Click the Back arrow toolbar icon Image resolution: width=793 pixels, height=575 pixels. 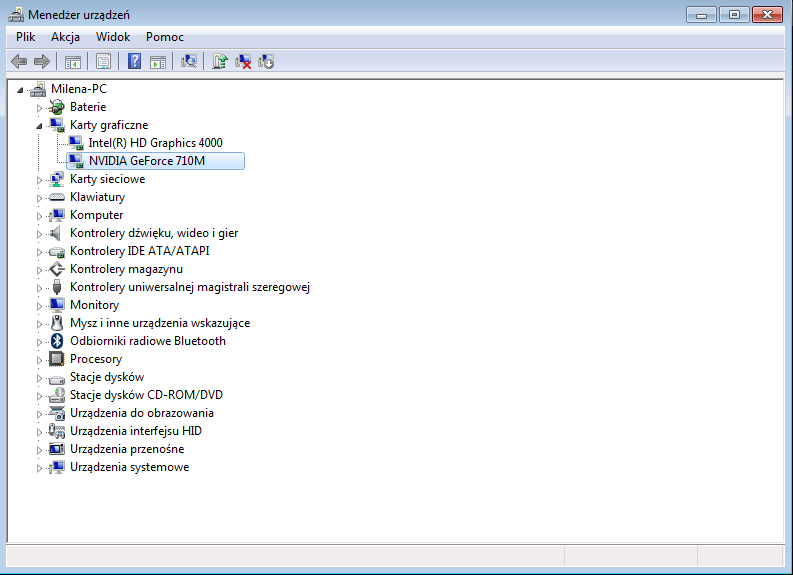(19, 62)
